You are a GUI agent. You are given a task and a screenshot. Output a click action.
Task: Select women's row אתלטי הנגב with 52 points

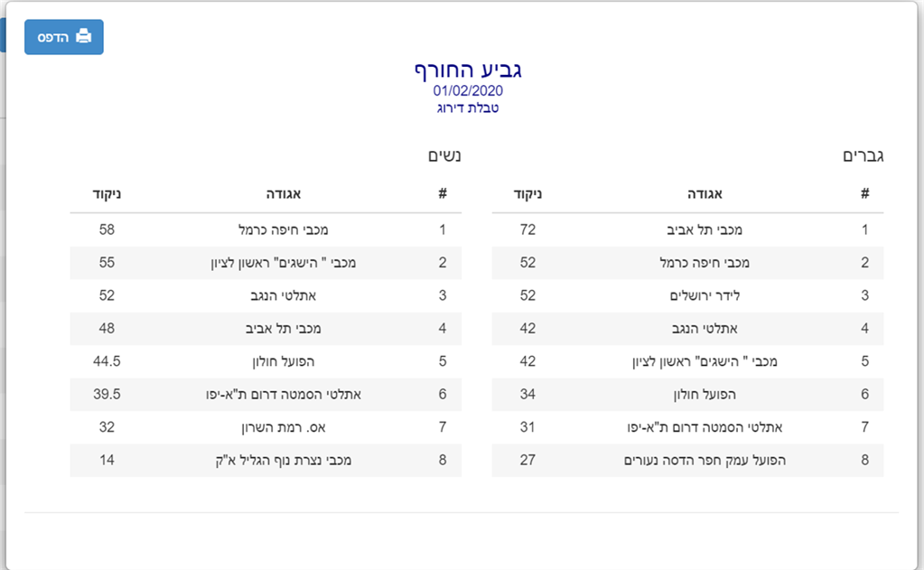pyautogui.click(x=266, y=296)
